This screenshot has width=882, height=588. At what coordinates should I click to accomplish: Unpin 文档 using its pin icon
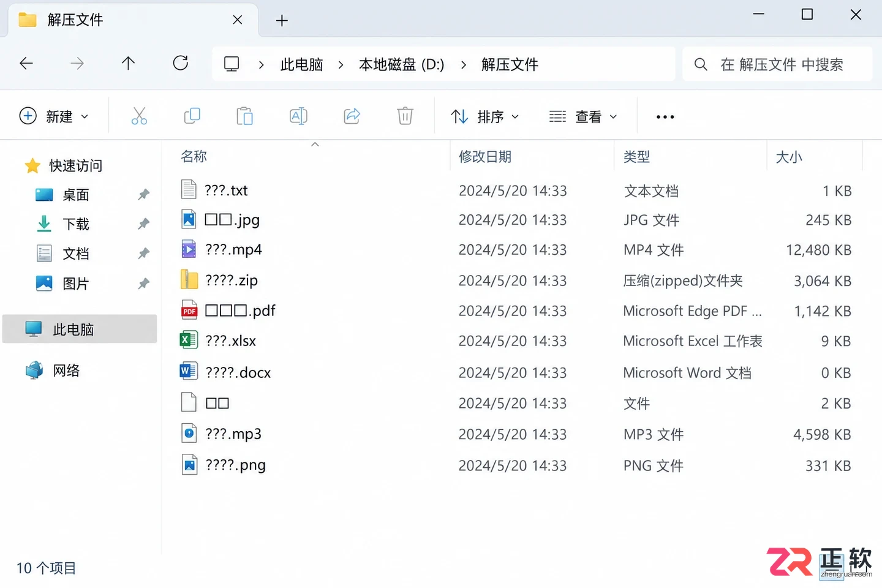point(143,254)
